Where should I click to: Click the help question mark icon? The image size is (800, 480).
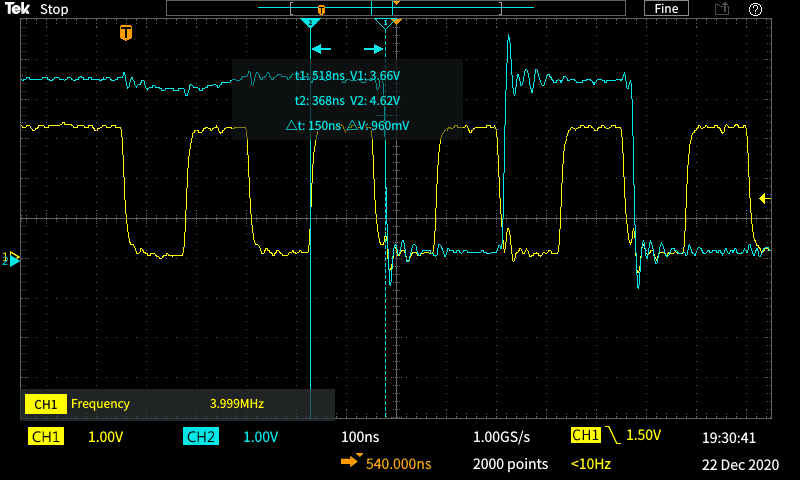756,9
